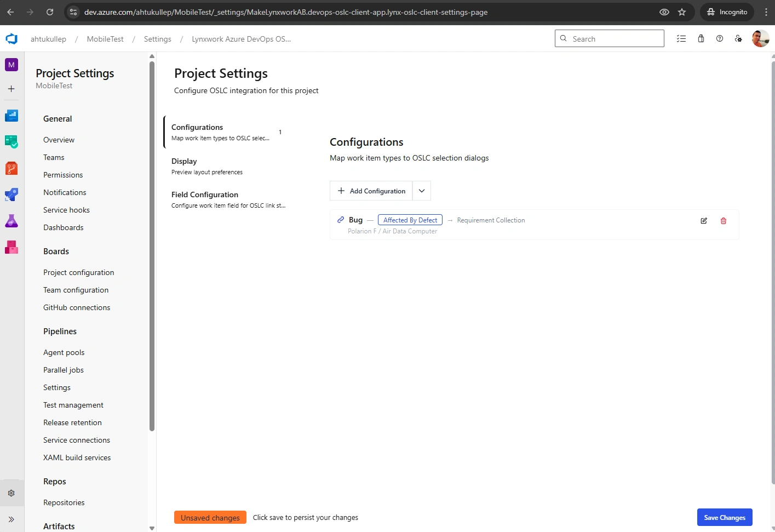Focus the Search input field
Image resolution: width=775 pixels, height=532 pixels.
(x=610, y=38)
